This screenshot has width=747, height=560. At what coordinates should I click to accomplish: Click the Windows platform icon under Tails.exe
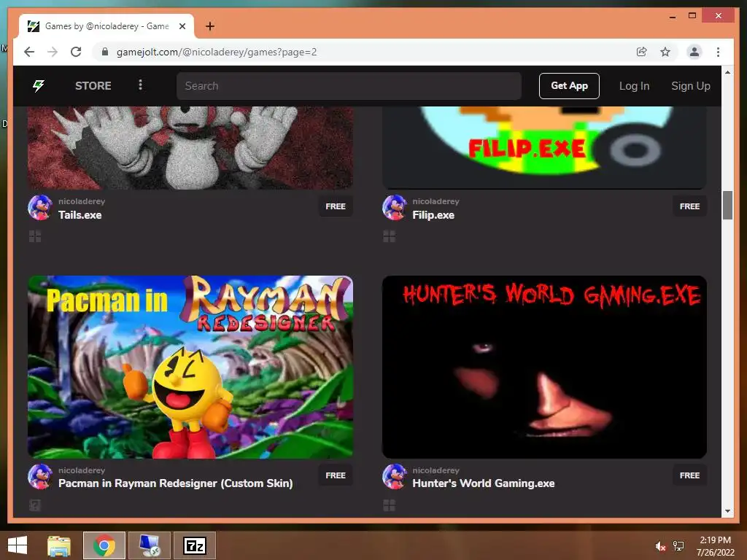click(35, 236)
